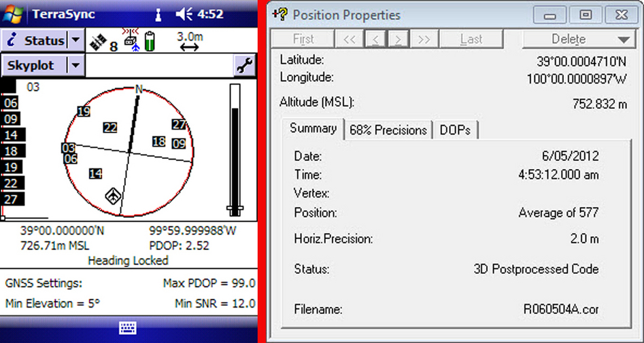Viewport: 644px width, 343px height.
Task: Click the 3D Postprocessed Code status value
Action: tap(536, 269)
